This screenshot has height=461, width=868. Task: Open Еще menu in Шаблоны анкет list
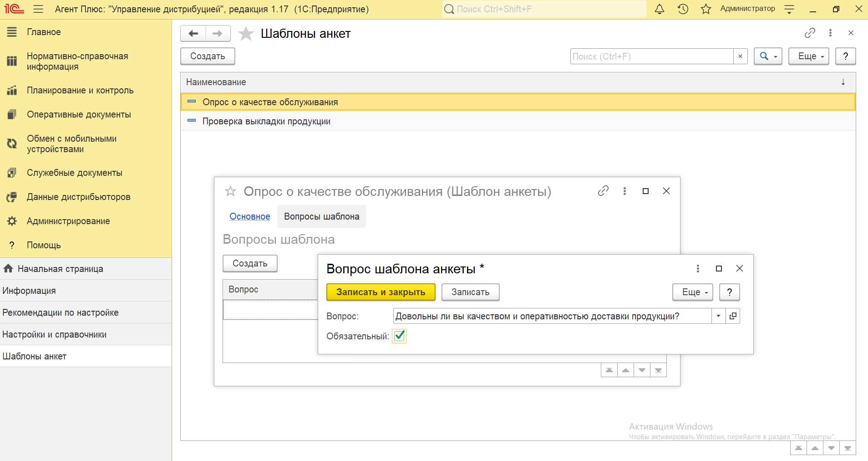pyautogui.click(x=809, y=56)
